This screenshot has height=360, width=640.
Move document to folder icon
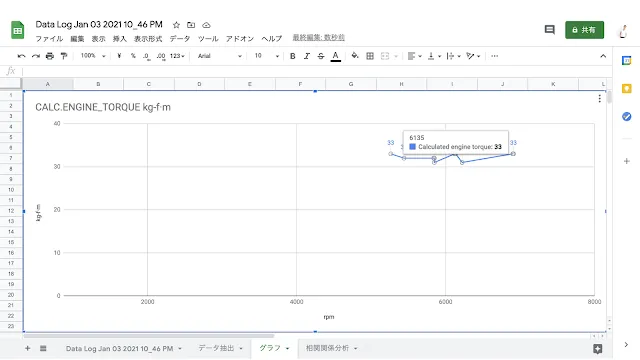click(191, 25)
